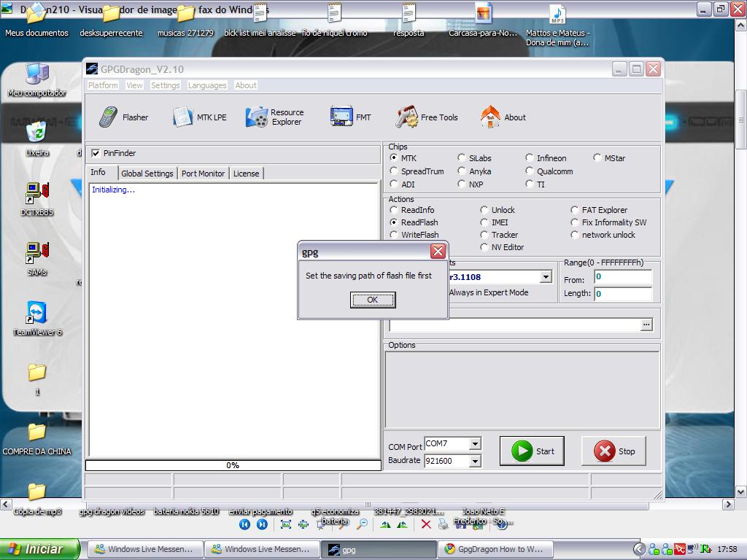The image size is (747, 560).
Task: Click the green R+ tray icon
Action: coord(706,549)
